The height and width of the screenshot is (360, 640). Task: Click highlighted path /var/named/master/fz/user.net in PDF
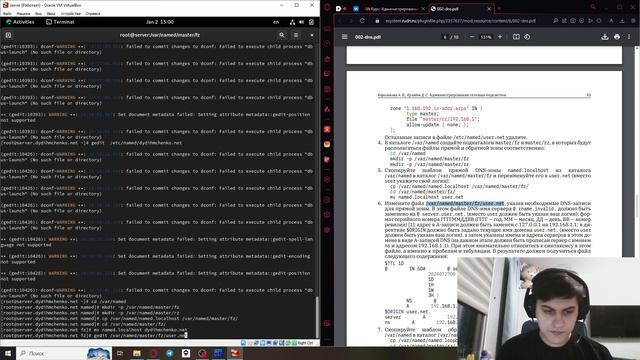point(465,203)
